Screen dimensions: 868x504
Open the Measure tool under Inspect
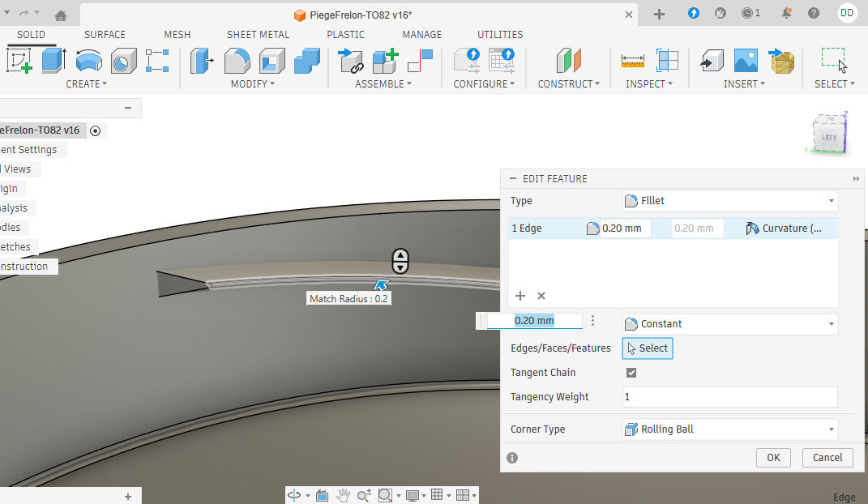tap(632, 61)
